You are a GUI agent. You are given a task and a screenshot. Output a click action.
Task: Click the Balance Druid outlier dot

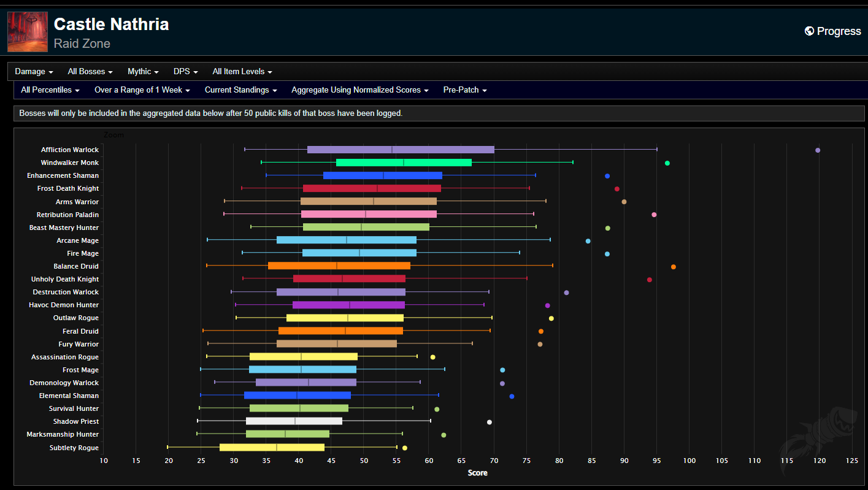(x=674, y=267)
